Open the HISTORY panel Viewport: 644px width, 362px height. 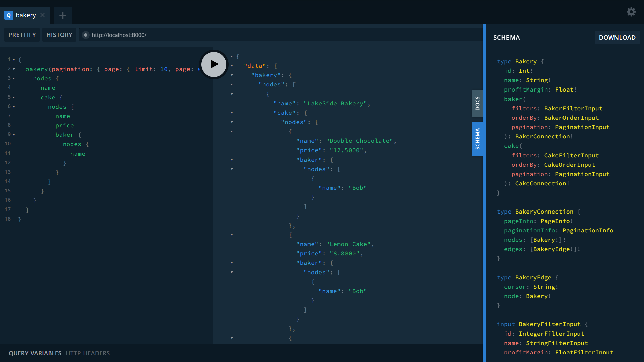[x=59, y=35]
